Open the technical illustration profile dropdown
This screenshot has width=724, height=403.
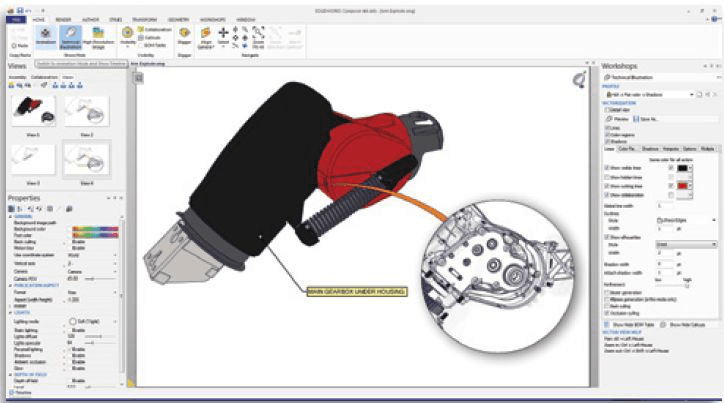pos(650,95)
